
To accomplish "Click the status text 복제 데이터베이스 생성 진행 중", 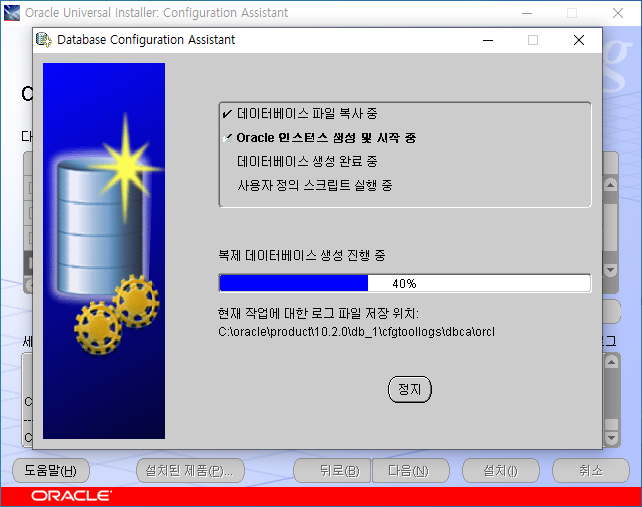I will pos(302,256).
